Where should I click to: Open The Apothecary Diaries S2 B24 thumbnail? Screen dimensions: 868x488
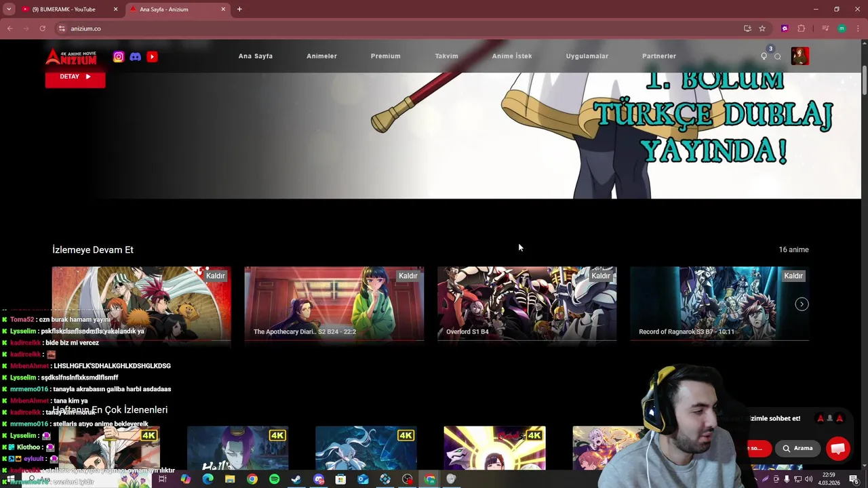click(334, 304)
